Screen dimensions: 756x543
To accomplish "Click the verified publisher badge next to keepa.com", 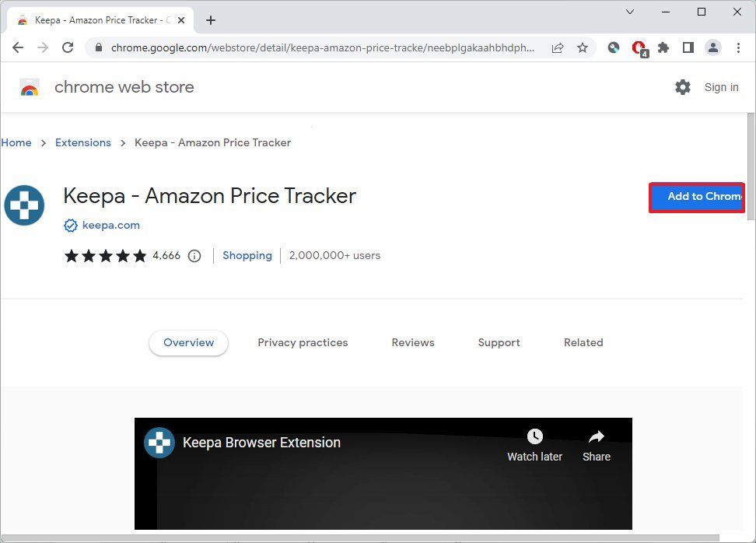I will [x=71, y=225].
